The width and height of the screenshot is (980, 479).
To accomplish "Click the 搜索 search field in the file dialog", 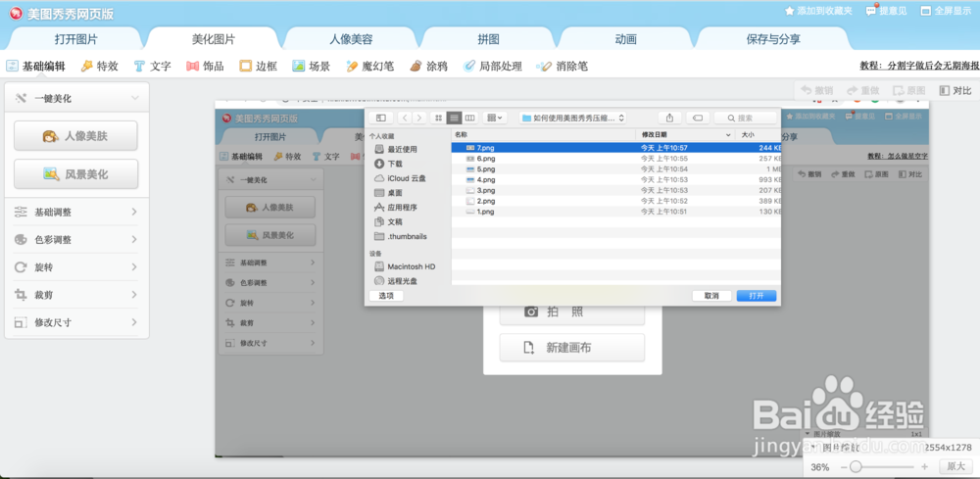I will [x=746, y=118].
